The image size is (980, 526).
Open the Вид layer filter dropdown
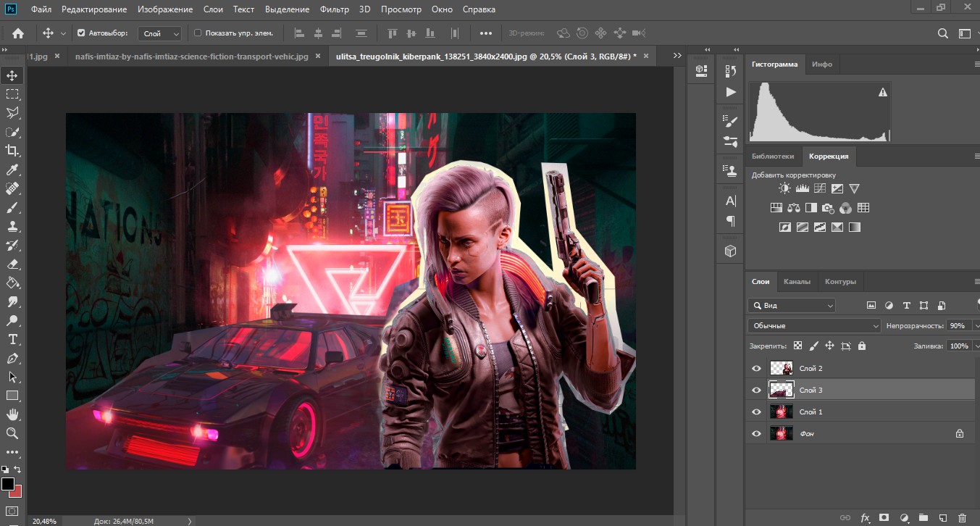pyautogui.click(x=791, y=306)
